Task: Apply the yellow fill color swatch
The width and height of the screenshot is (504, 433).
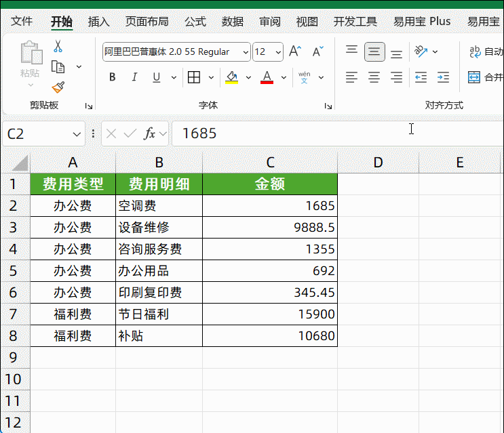Action: [x=232, y=77]
